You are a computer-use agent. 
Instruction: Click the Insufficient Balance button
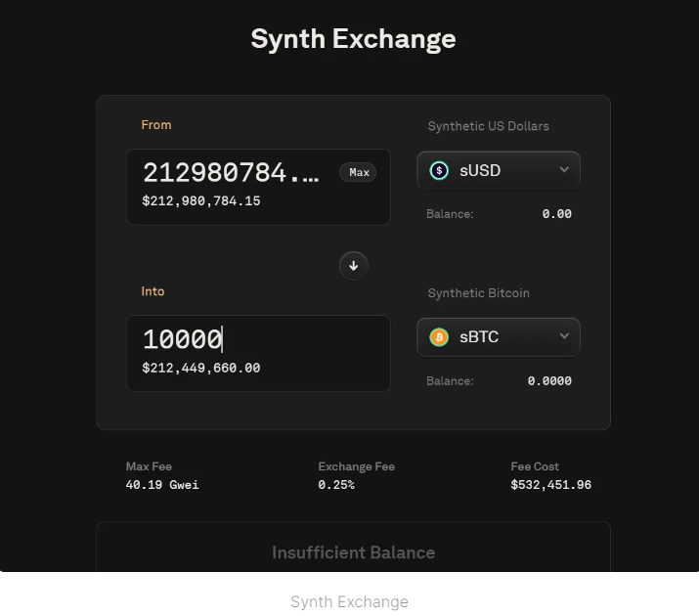point(353,552)
